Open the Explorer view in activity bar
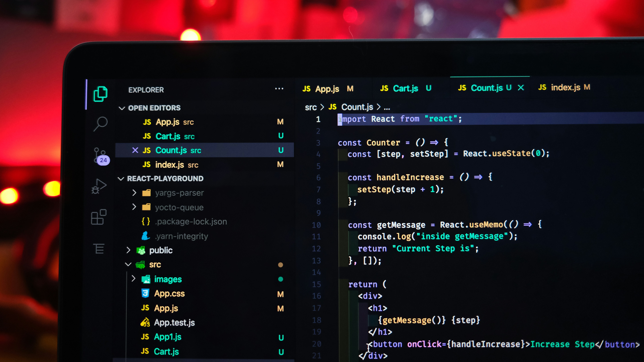This screenshot has width=644, height=362. pos(100,94)
